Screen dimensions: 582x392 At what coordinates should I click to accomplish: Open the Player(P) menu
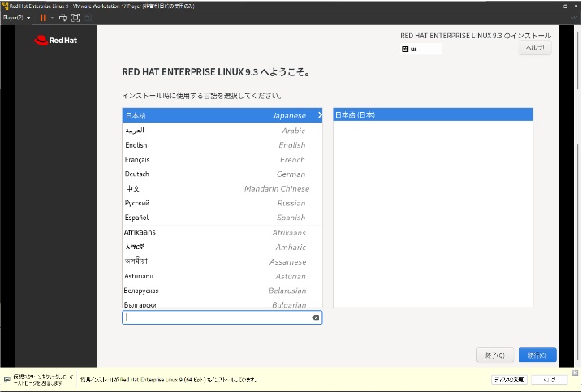(17, 18)
